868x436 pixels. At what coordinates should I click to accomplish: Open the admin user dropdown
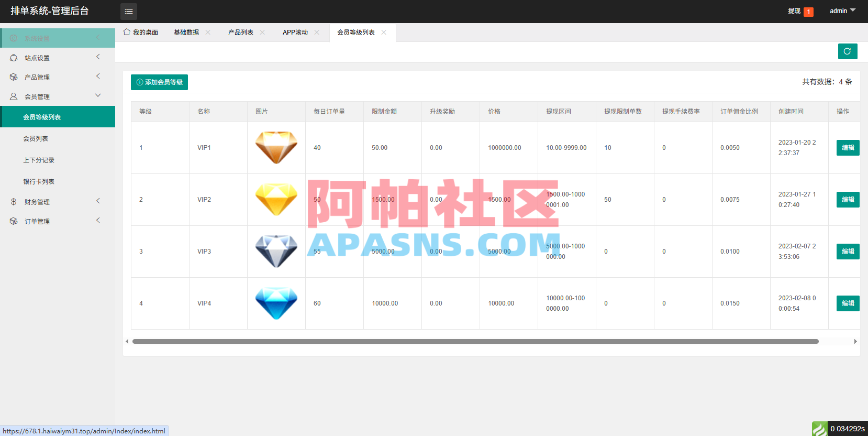[842, 11]
